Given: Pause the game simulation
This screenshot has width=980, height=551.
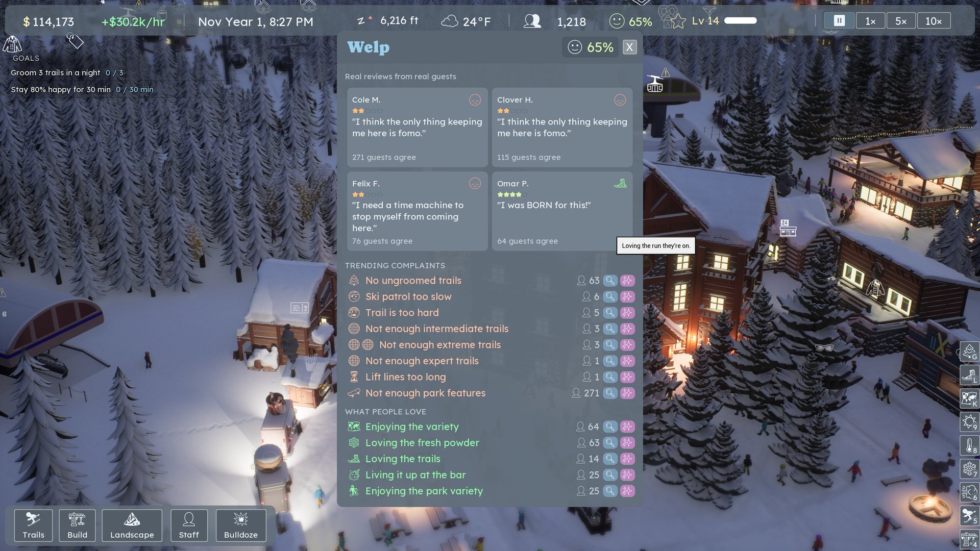Looking at the screenshot, I should pos(839,21).
